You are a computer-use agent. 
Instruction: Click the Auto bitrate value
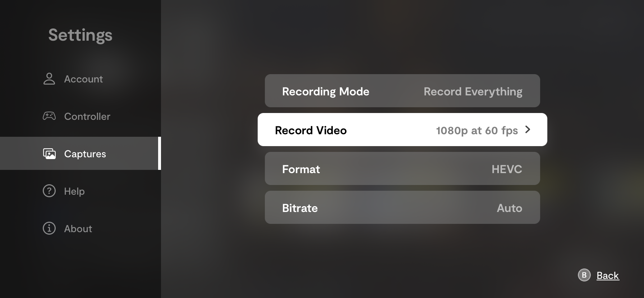coord(509,208)
